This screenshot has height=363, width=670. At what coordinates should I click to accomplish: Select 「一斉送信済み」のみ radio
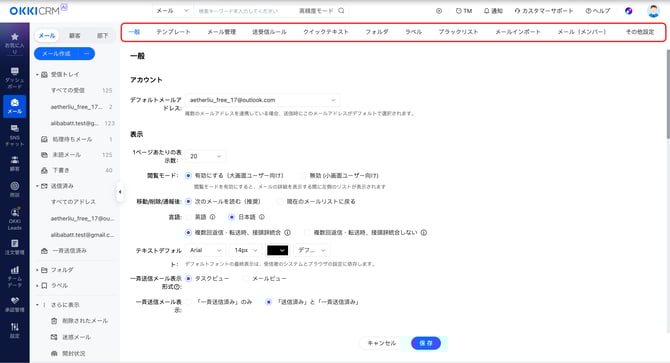pos(188,302)
